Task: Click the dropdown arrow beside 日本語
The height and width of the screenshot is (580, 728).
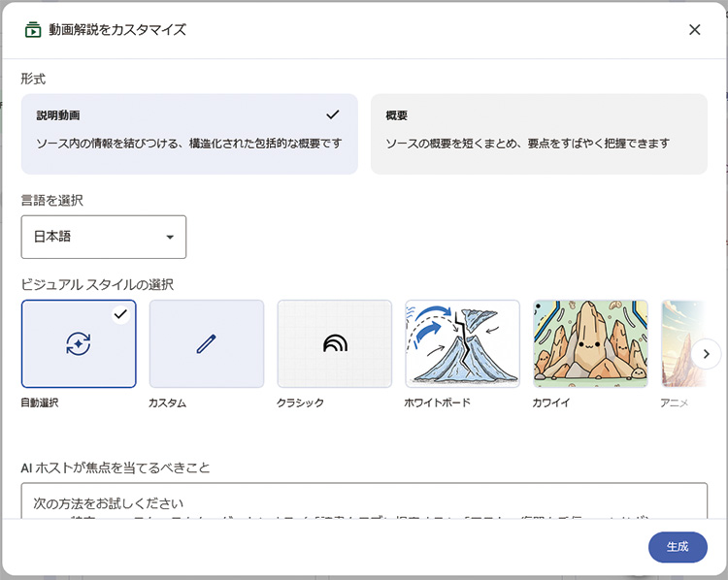Action: coord(170,238)
